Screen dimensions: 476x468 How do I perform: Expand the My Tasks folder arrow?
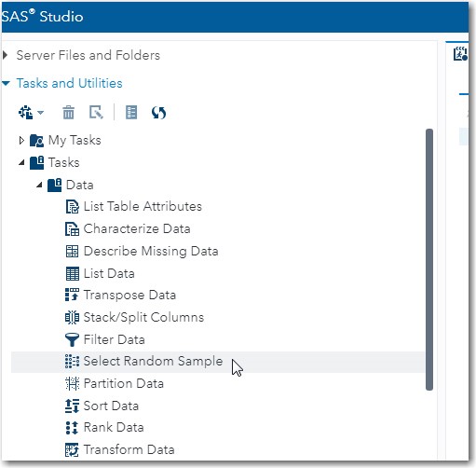coord(21,141)
